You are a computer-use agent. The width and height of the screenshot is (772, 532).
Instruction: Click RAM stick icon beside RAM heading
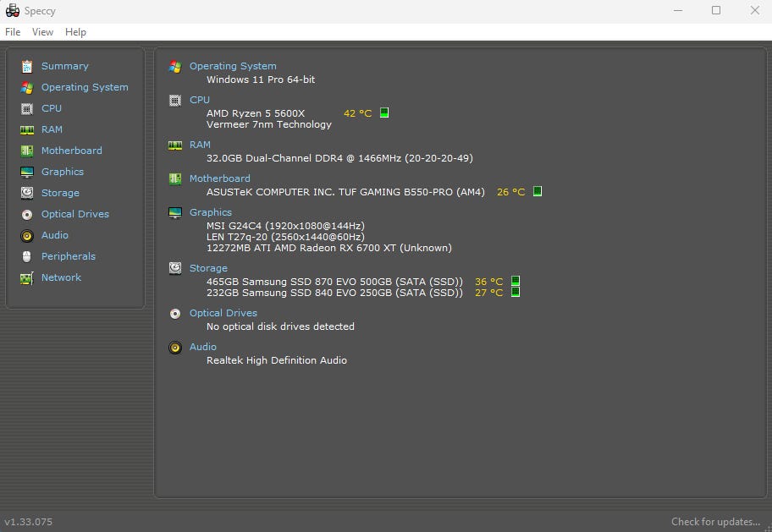point(175,145)
